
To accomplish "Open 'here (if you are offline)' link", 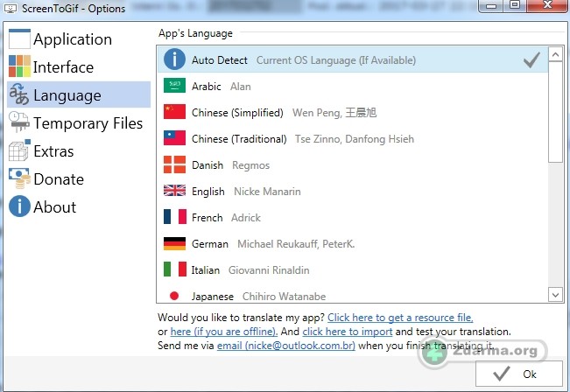I will (x=224, y=332).
